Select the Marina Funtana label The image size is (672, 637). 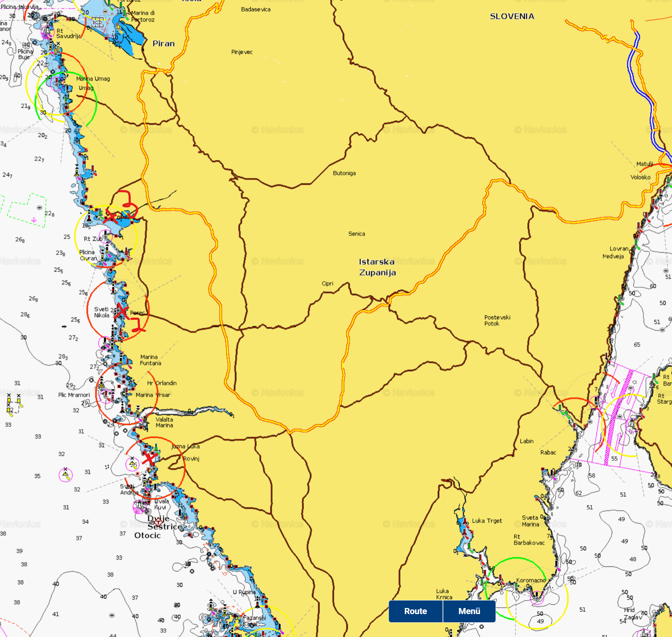click(150, 360)
